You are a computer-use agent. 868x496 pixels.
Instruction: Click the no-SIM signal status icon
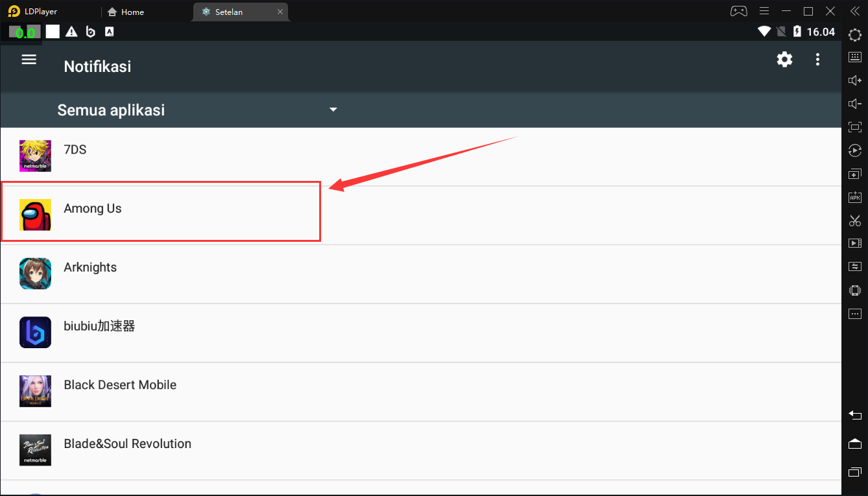781,32
